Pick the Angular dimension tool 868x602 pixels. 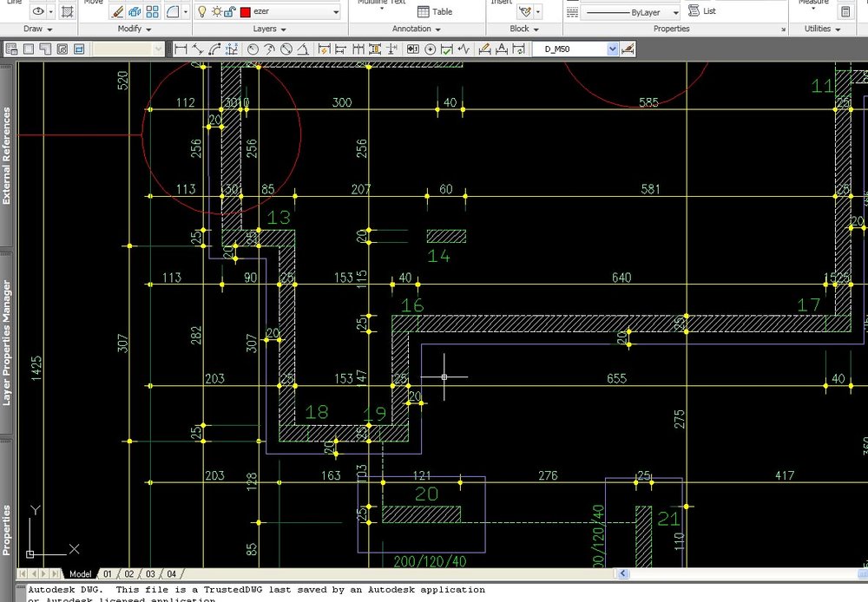point(303,49)
